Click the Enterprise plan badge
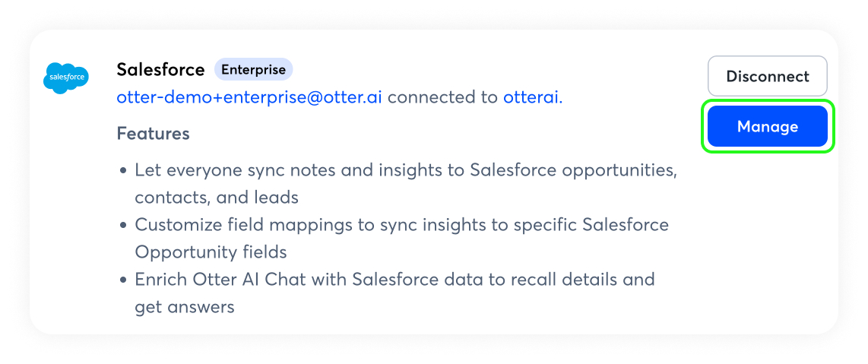Viewport: 868px width, 364px height. 253,70
